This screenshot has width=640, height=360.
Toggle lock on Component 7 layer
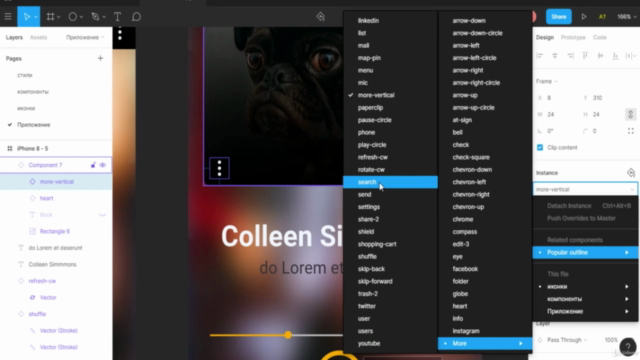93,165
